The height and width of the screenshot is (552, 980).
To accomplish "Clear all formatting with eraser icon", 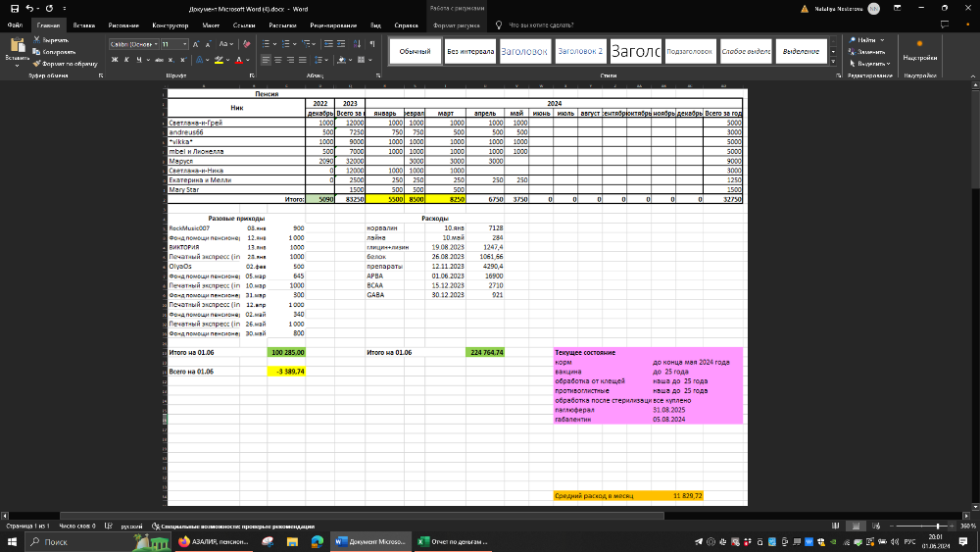I will click(x=247, y=44).
